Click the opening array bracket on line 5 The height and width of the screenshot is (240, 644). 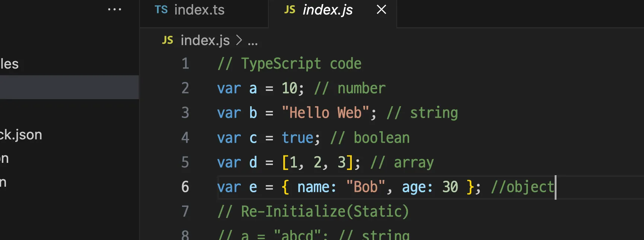coord(285,162)
